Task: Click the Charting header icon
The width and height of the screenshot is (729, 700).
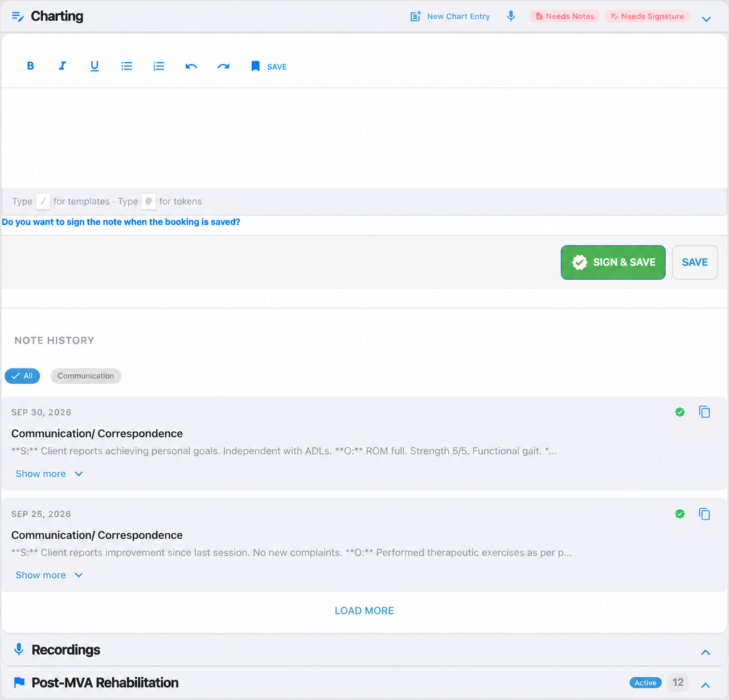Action: tap(18, 17)
